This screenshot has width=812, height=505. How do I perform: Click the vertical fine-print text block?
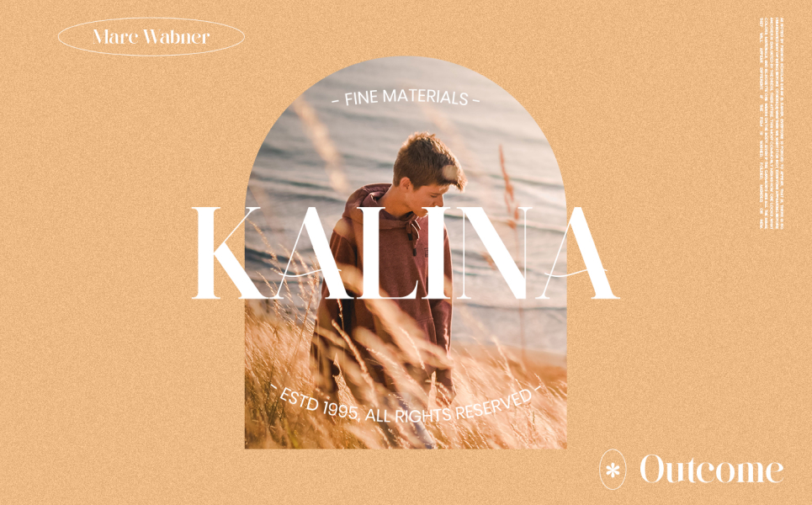click(772, 123)
